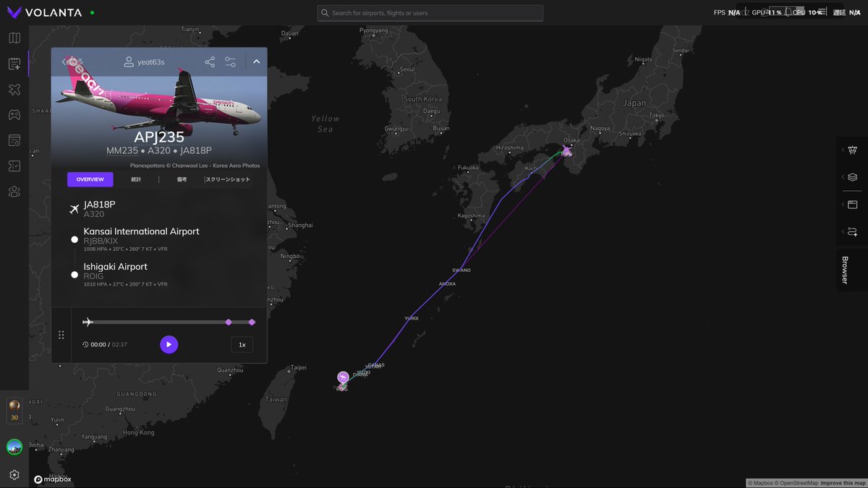Click the RJBB/KIX airport code
The width and height of the screenshot is (868, 488).
(x=101, y=241)
